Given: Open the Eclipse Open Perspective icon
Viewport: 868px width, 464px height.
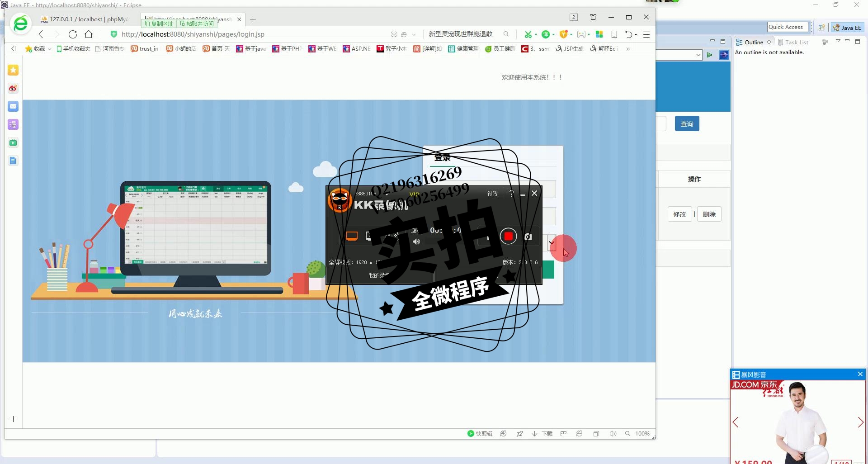Looking at the screenshot, I should tap(821, 28).
